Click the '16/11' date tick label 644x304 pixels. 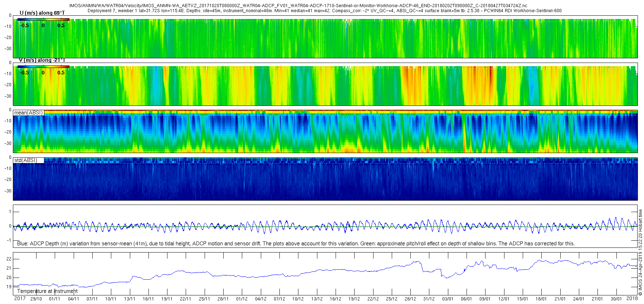tap(148, 299)
